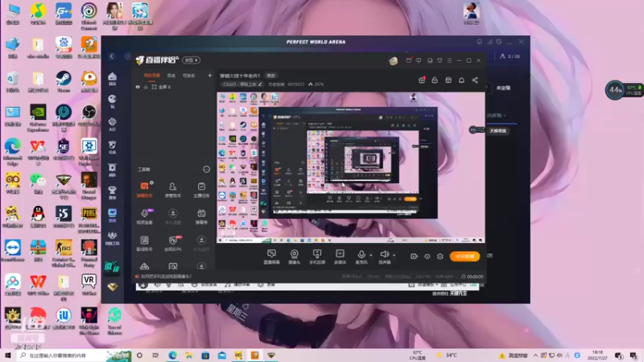644x362 pixels.
Task: Switch to the first scene tab highlighted in orange
Action: point(151,76)
